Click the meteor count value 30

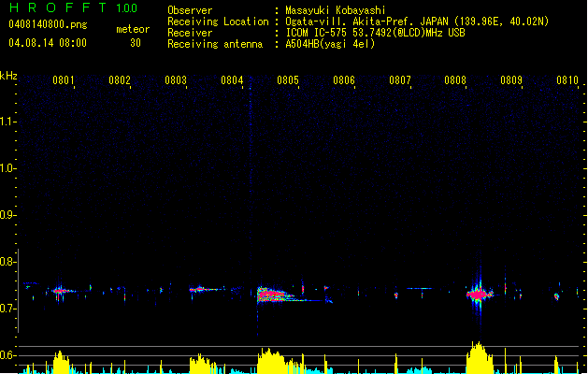[136, 43]
